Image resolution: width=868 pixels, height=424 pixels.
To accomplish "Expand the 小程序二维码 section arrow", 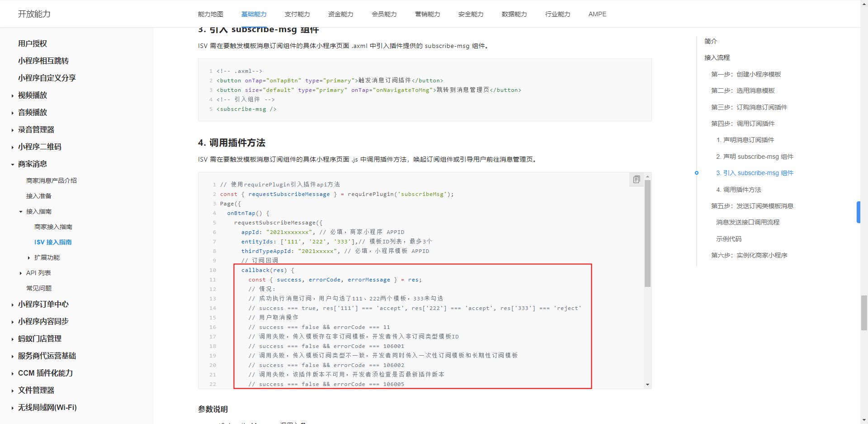I will [x=12, y=147].
